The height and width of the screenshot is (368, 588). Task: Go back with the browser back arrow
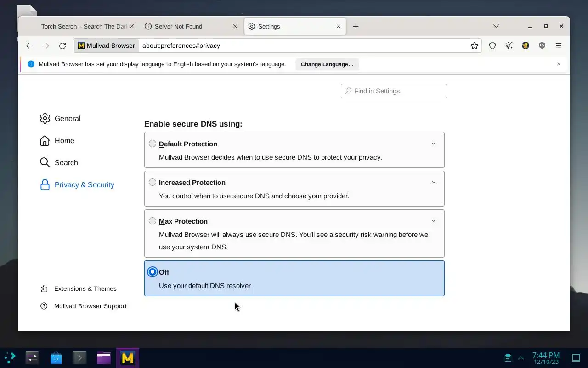click(x=29, y=46)
